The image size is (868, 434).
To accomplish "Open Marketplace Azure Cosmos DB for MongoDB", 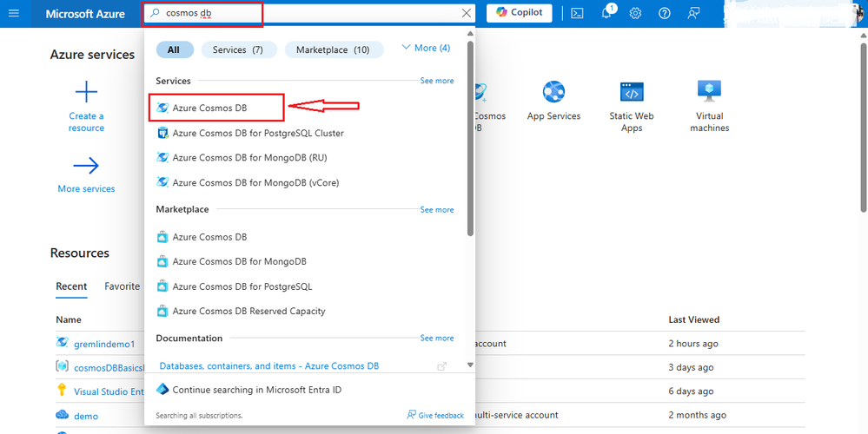I will click(x=239, y=261).
